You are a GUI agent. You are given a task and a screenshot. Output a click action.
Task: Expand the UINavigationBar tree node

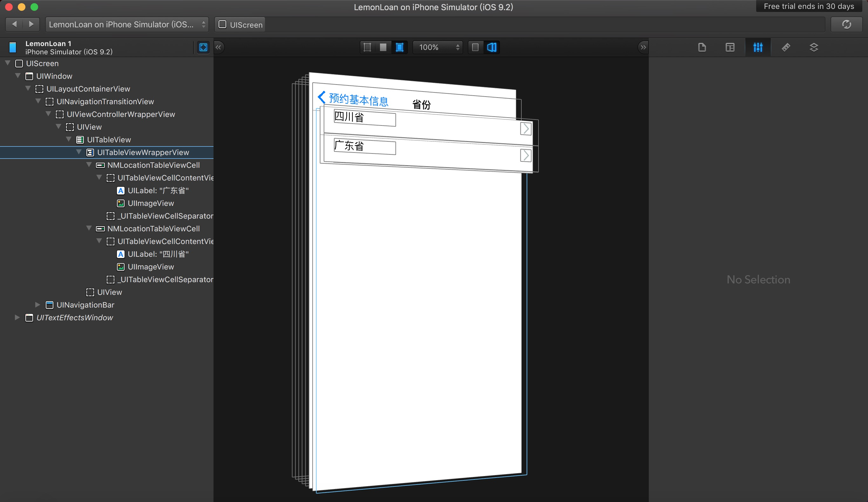[38, 305]
